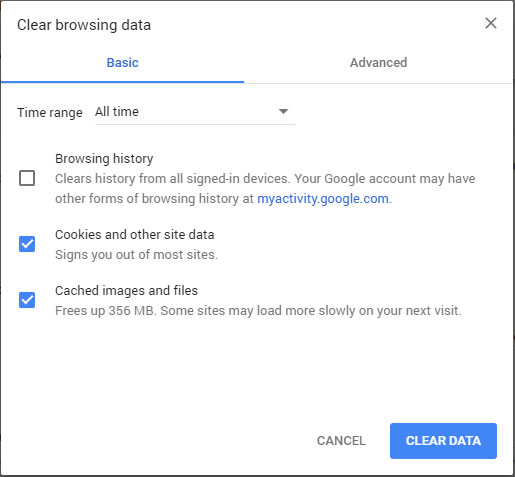
Task: Open the Time range dropdown showing All time
Action: (x=195, y=112)
